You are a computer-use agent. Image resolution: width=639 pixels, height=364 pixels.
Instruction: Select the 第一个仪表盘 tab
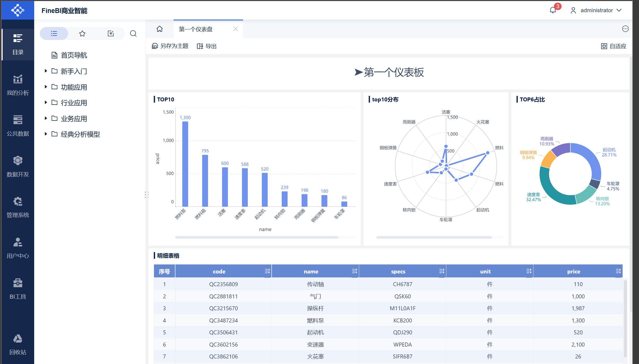(x=196, y=29)
